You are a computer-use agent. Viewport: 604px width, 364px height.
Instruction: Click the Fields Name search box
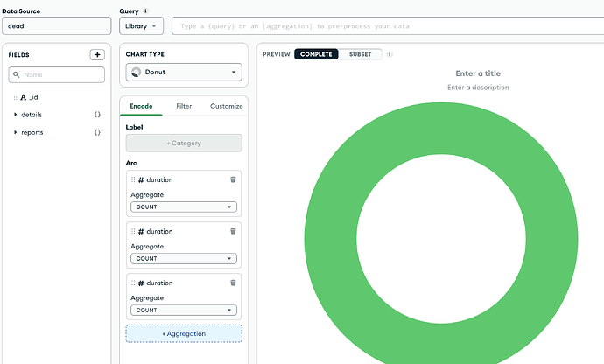(x=57, y=74)
